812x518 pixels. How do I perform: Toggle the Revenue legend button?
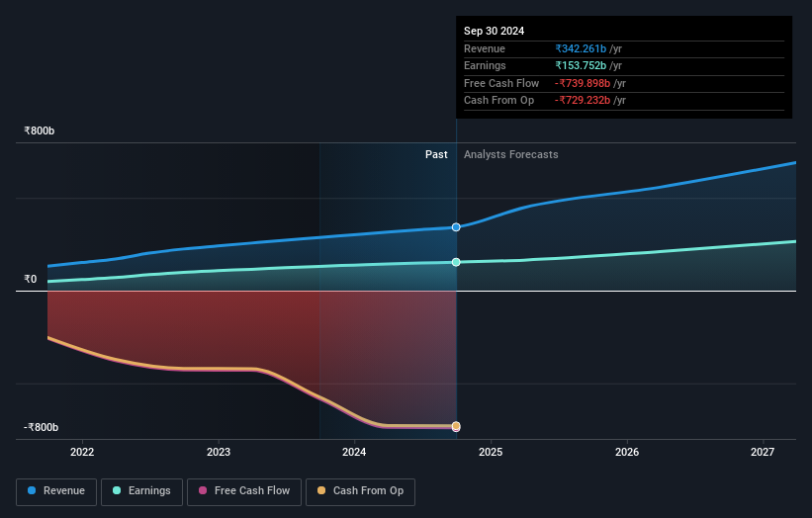click(56, 491)
